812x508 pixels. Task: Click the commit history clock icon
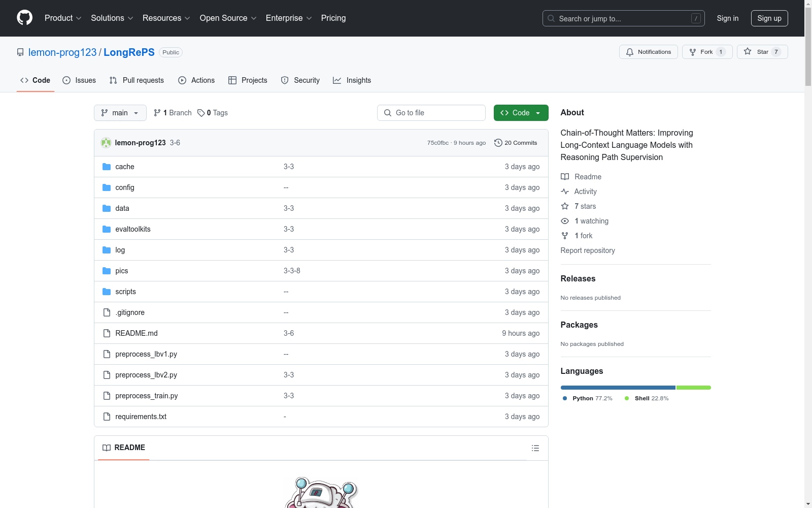[x=498, y=143]
